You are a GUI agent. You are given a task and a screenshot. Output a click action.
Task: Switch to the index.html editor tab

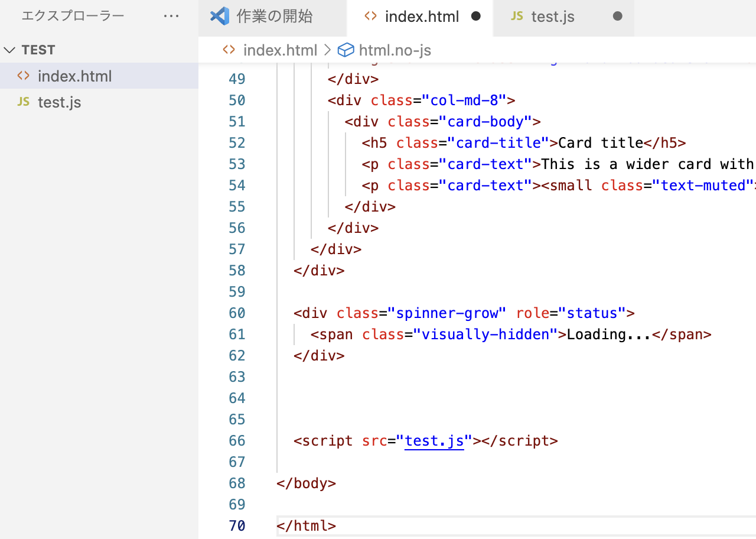point(421,17)
